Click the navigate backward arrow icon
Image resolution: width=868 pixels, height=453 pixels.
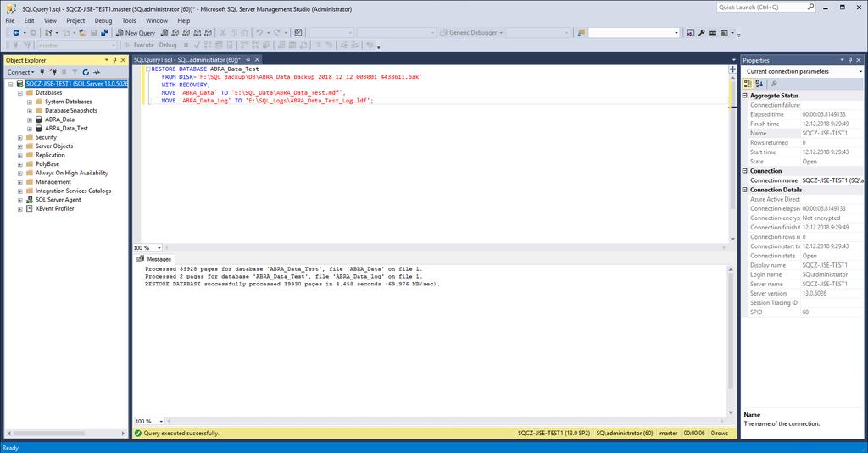(17, 33)
